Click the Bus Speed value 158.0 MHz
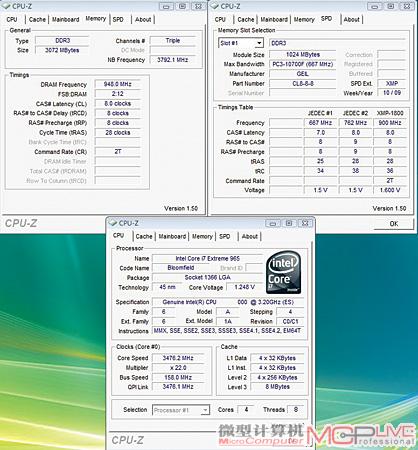The width and height of the screenshot is (418, 450). (178, 377)
